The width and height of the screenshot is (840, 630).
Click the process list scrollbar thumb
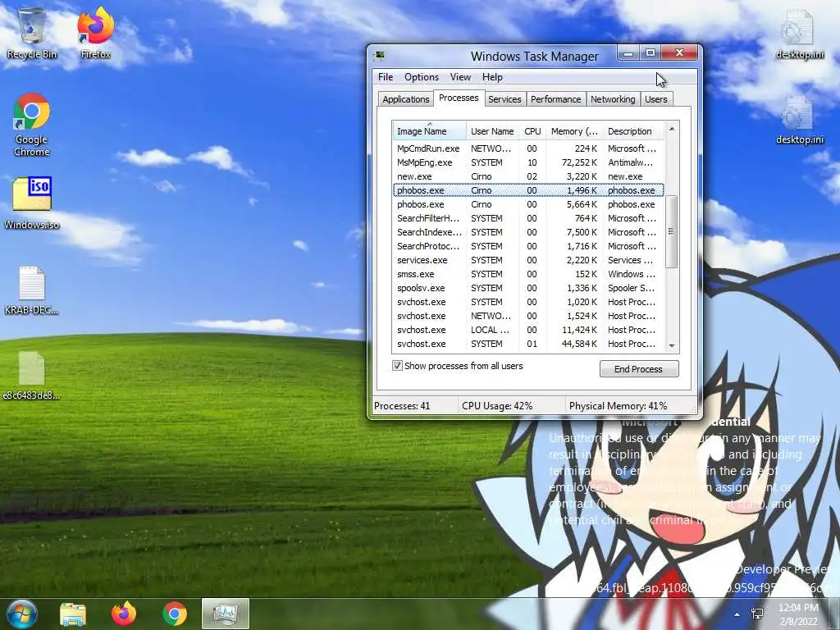tap(671, 231)
